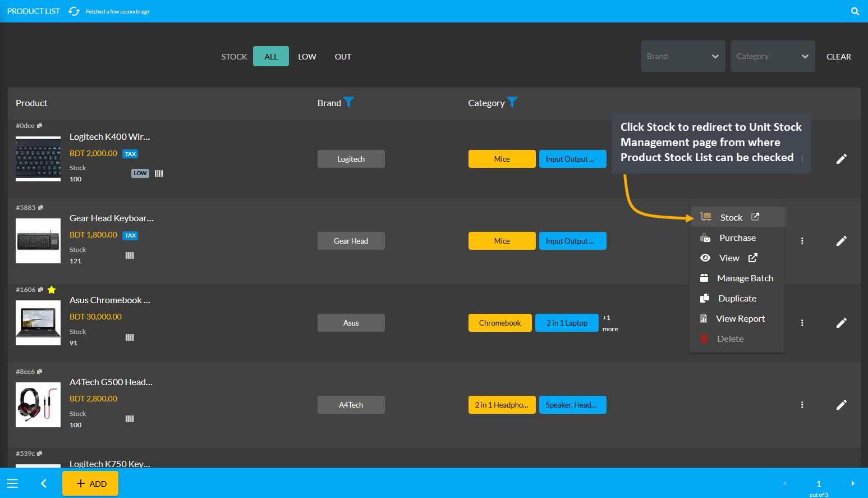Copy product ID #5885 icon

click(x=40, y=208)
